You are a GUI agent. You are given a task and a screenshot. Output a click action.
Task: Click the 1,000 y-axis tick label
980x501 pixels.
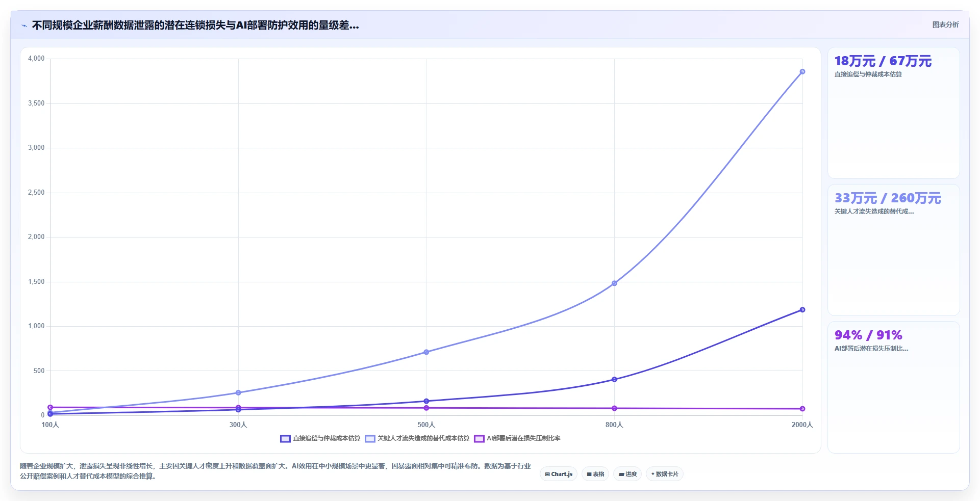(36, 326)
